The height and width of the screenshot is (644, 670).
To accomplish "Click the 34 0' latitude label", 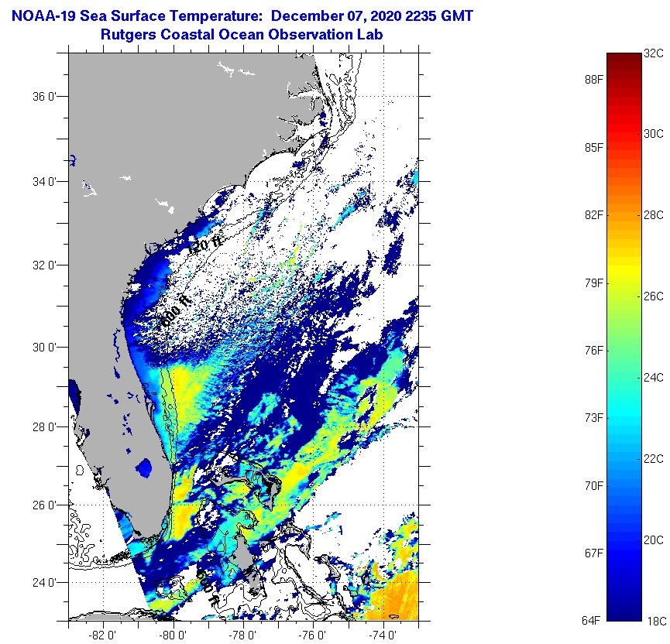I will point(44,182).
